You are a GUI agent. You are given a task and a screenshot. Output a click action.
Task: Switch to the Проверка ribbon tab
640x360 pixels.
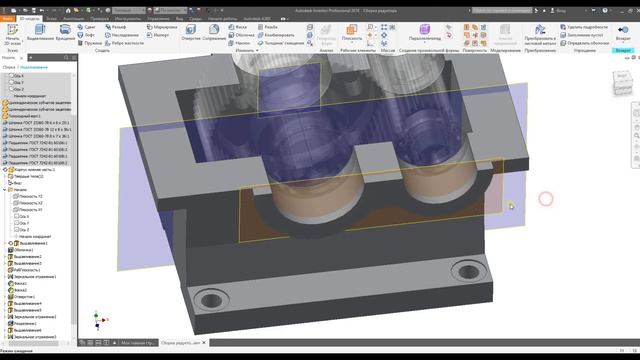tap(99, 18)
